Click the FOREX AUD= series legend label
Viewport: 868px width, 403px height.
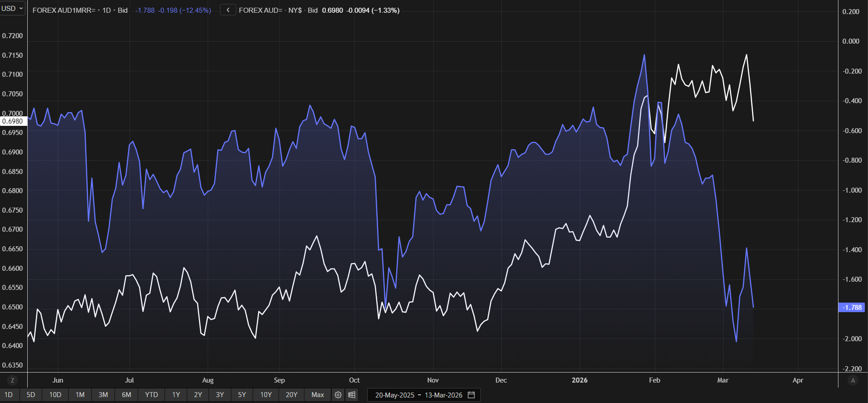point(260,10)
